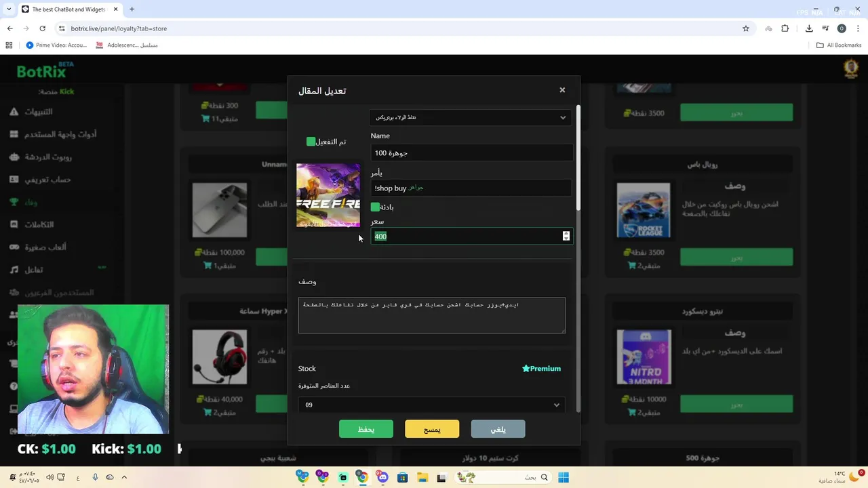Image resolution: width=868 pixels, height=488 pixels.
Task: Click the profile avatar at top right
Action: [x=850, y=68]
